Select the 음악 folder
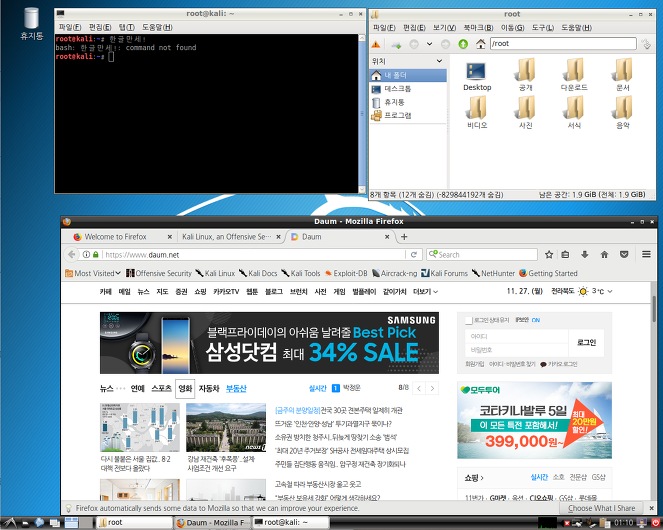663x530 pixels. click(623, 113)
